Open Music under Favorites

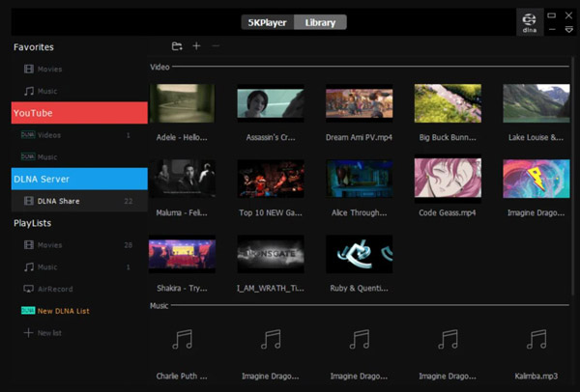pyautogui.click(x=79, y=91)
